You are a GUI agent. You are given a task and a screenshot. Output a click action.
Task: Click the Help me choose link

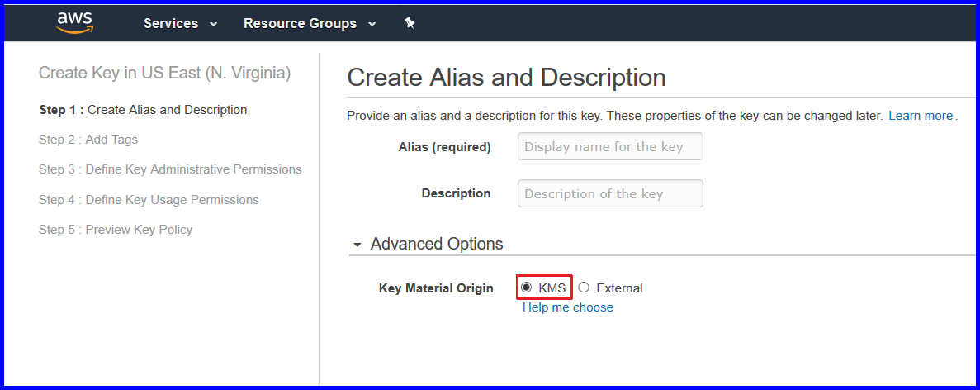click(567, 307)
